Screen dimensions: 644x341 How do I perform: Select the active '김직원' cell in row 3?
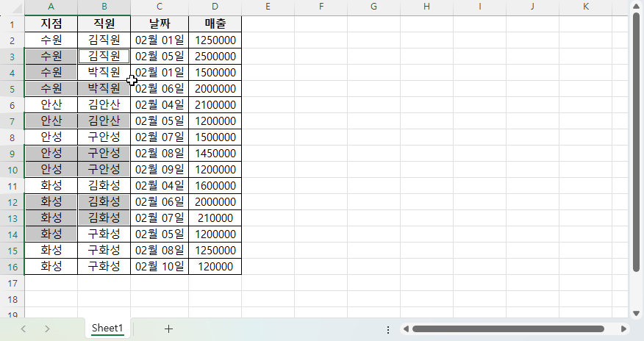pyautogui.click(x=104, y=56)
